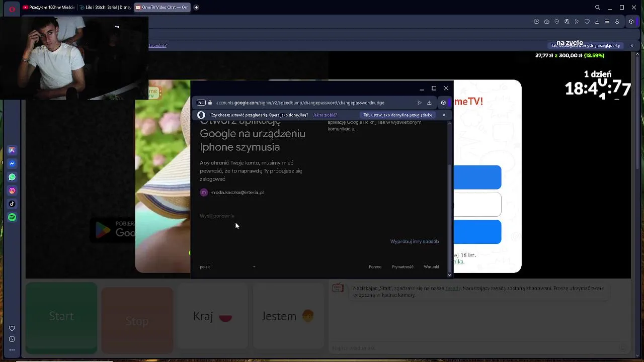Open extensions cube icon in popup window
The image size is (644, 362).
click(x=443, y=103)
